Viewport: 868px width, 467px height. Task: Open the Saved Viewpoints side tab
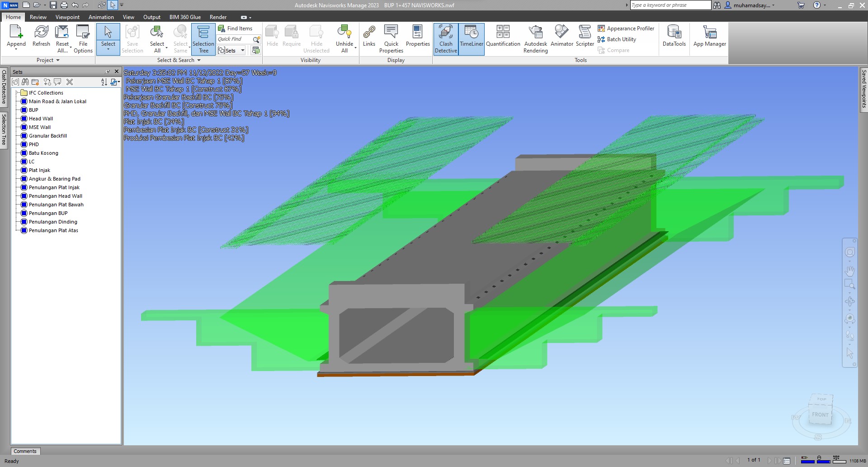(x=863, y=89)
